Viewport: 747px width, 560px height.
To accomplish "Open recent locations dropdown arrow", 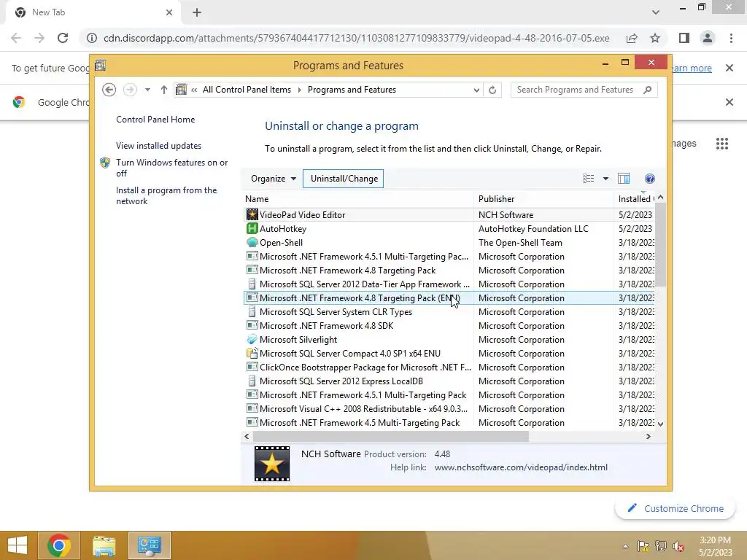I will [x=147, y=90].
